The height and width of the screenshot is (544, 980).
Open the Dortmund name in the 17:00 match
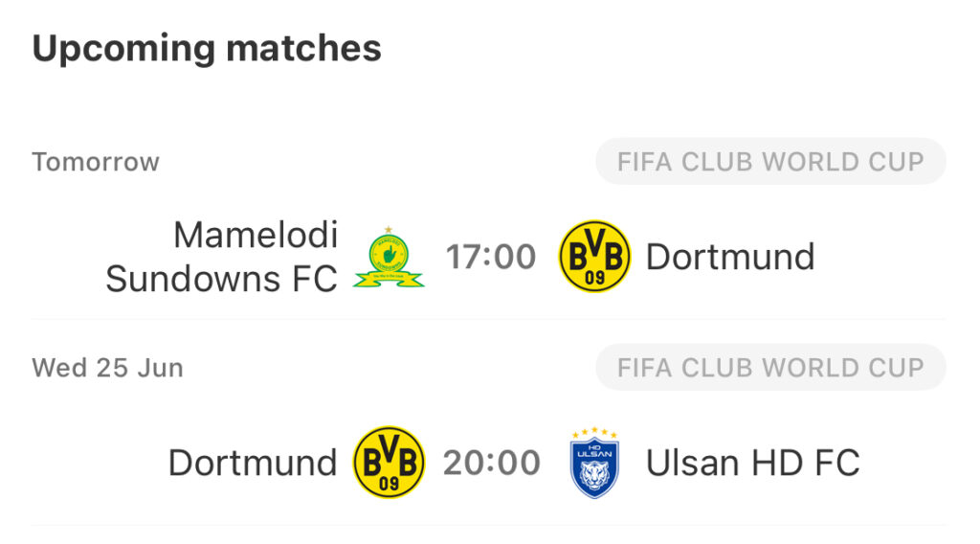click(x=730, y=257)
